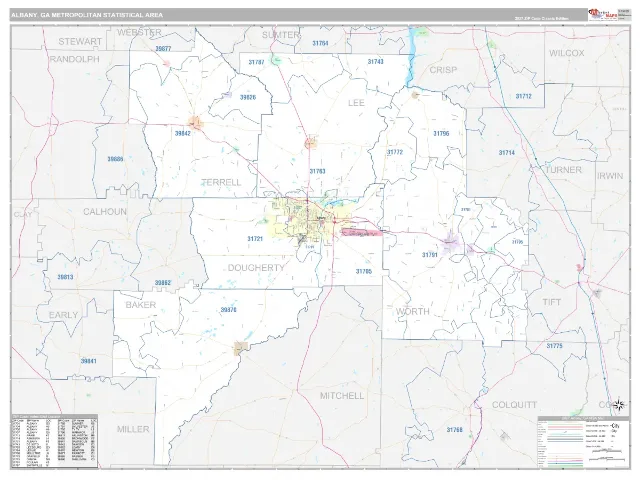Click the publisher logo in the title bar
Screen dimensions: 640x480
(603, 14)
